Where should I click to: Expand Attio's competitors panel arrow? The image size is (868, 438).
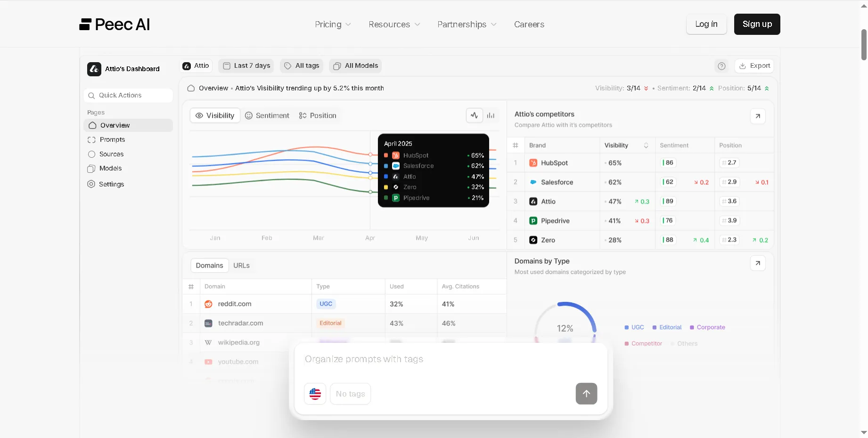pos(758,116)
